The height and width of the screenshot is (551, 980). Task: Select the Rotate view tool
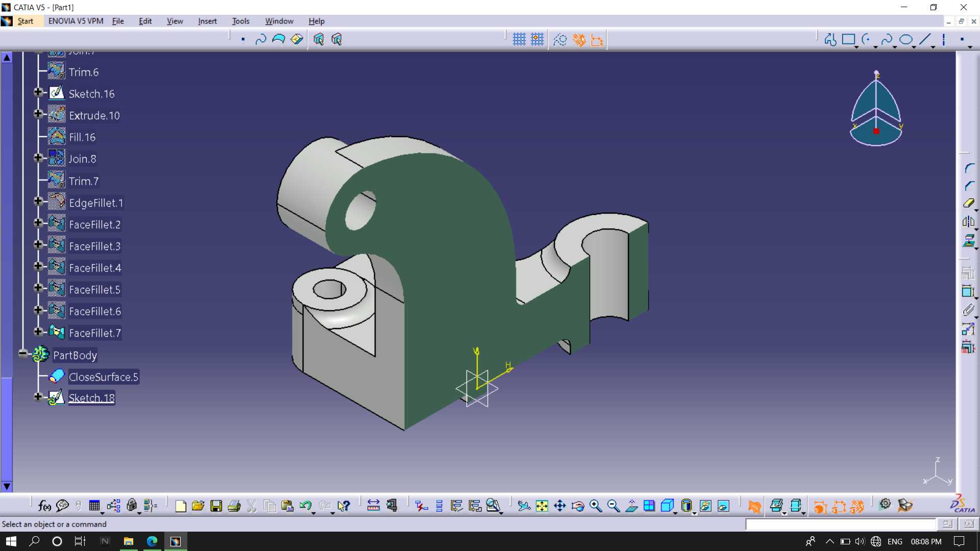click(577, 506)
